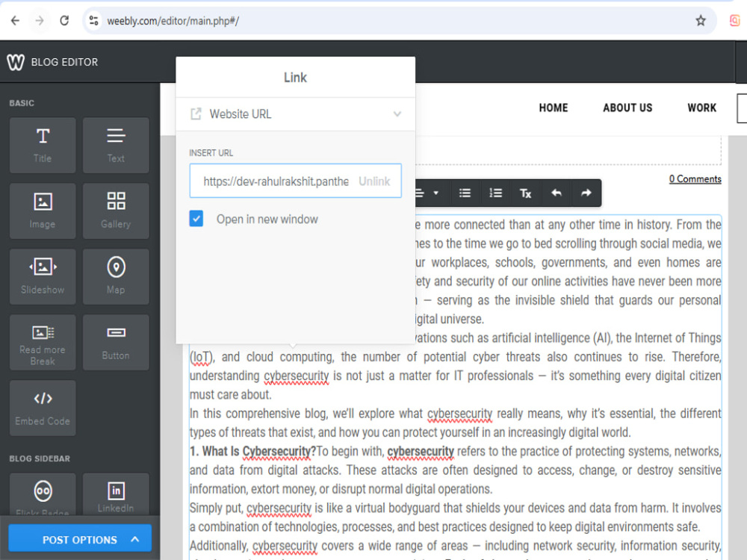The height and width of the screenshot is (560, 747).
Task: Expand the Website URL link type dropdown
Action: [295, 114]
